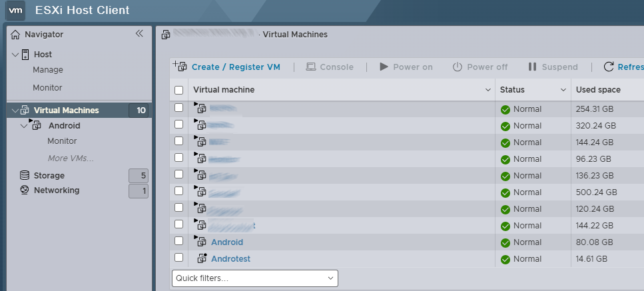This screenshot has width=644, height=291.
Task: Open the Status column dropdown arrow
Action: (x=563, y=90)
